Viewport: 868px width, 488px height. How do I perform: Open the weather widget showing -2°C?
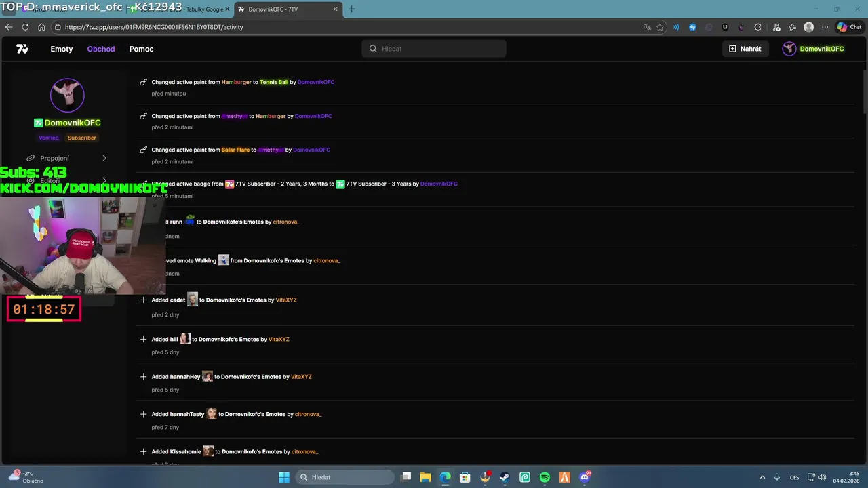[26, 477]
